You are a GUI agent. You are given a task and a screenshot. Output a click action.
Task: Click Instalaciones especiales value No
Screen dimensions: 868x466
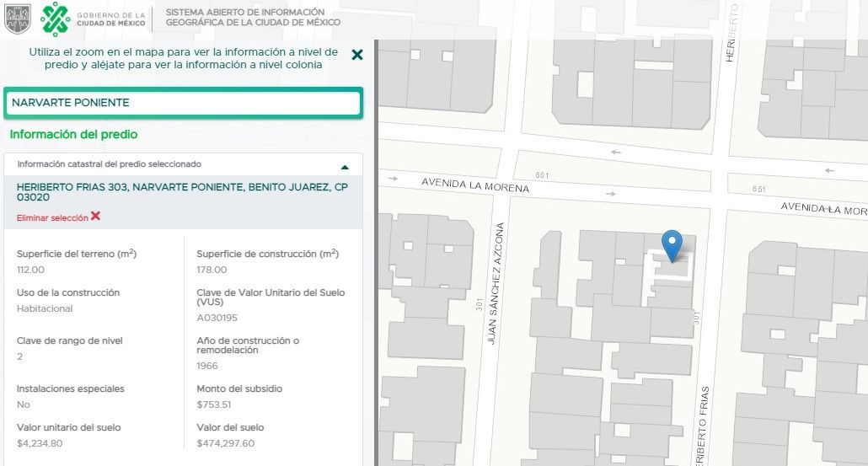coord(24,404)
